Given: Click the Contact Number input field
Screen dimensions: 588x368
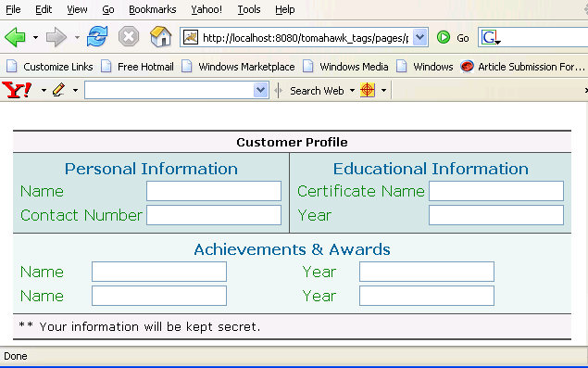Looking at the screenshot, I should click(214, 215).
